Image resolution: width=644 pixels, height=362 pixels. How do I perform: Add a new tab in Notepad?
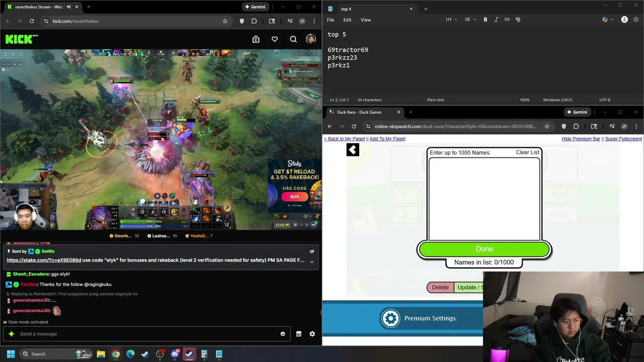tap(426, 9)
